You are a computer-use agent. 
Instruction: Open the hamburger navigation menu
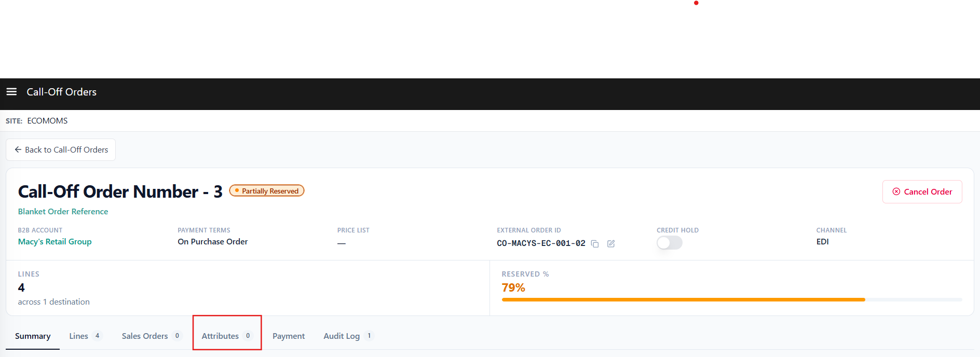[11, 92]
